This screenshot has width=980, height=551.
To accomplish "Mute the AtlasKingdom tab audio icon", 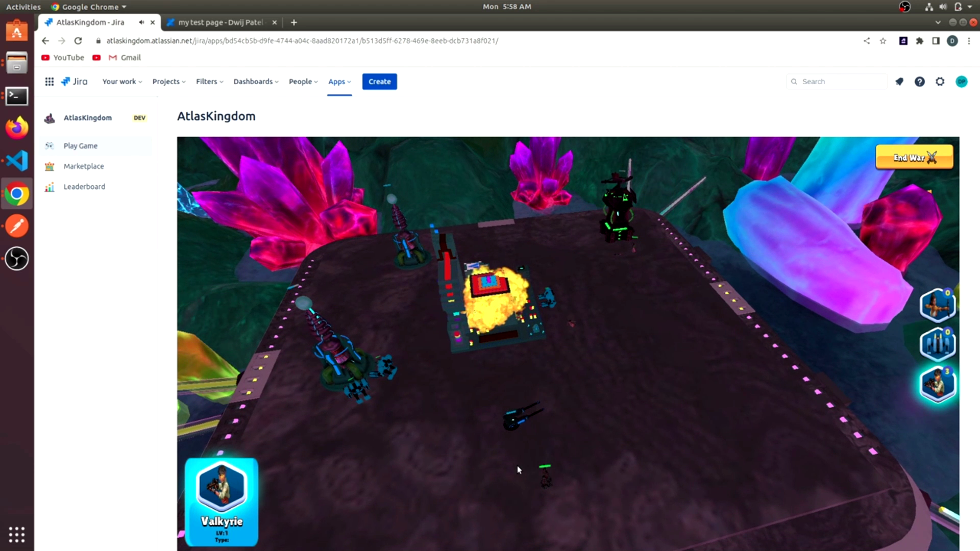I will coord(141,22).
